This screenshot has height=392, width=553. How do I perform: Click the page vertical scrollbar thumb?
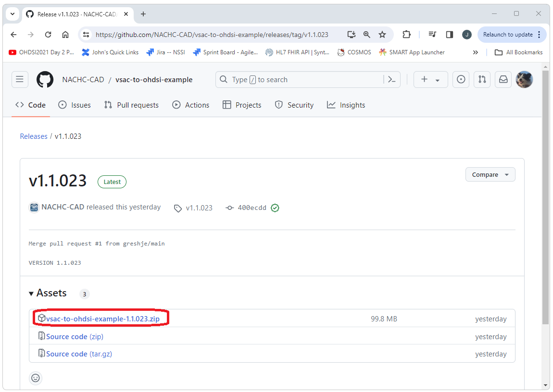point(546,197)
